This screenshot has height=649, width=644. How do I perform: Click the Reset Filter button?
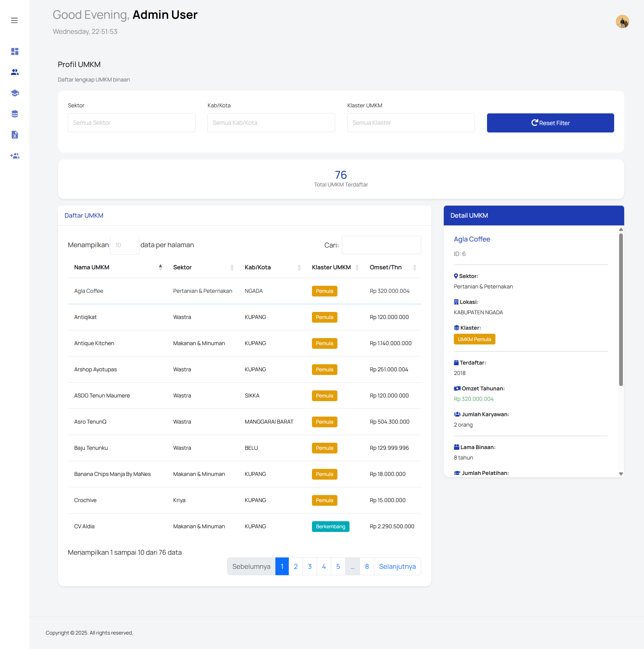[x=550, y=123]
